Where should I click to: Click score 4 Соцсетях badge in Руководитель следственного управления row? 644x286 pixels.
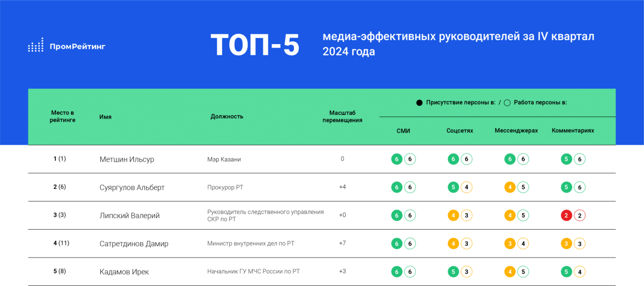pos(453,216)
